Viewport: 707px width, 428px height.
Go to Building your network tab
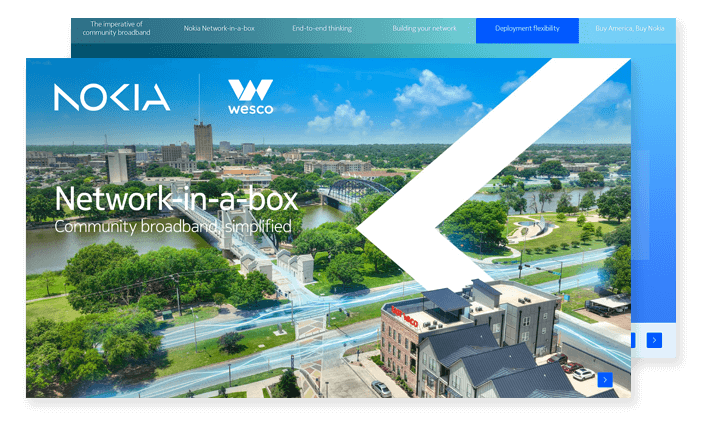pyautogui.click(x=424, y=28)
